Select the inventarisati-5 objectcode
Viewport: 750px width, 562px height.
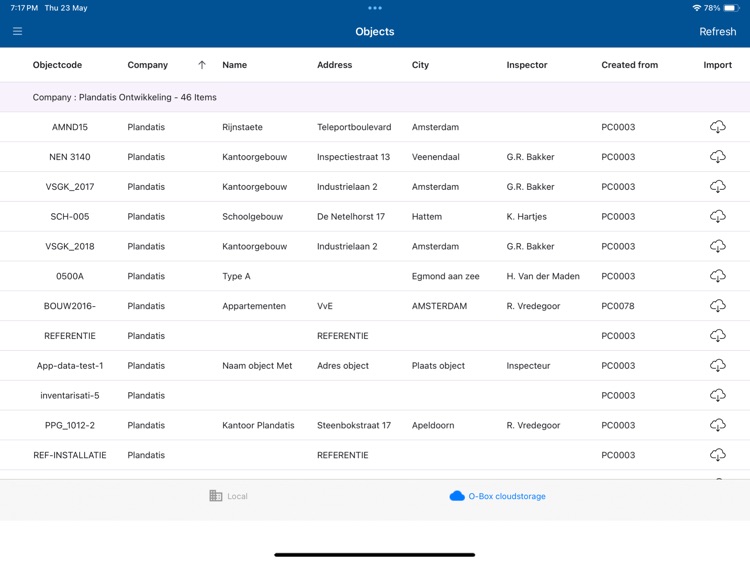pos(70,395)
